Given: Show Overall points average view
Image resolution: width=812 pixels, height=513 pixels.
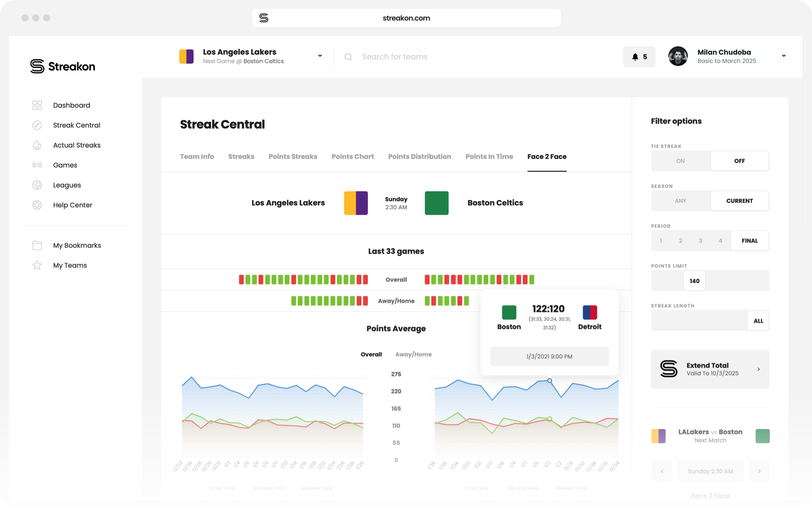Looking at the screenshot, I should (x=371, y=354).
